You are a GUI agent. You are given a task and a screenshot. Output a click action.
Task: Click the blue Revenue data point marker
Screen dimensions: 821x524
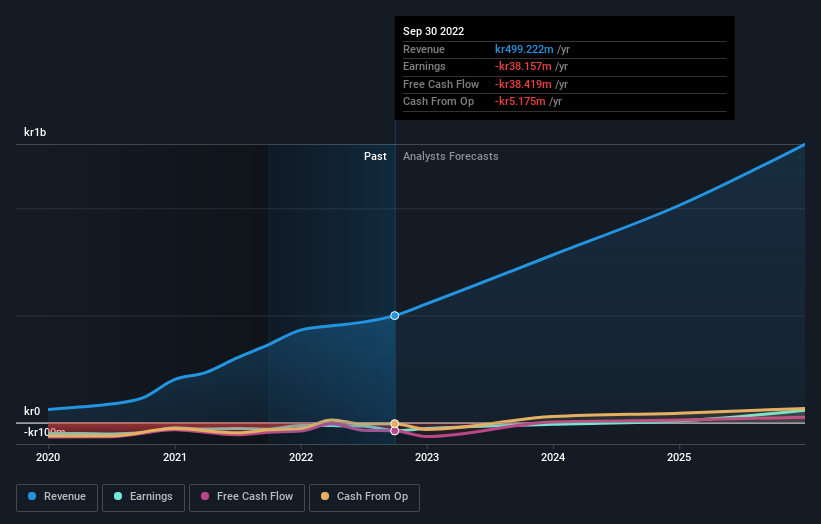395,316
